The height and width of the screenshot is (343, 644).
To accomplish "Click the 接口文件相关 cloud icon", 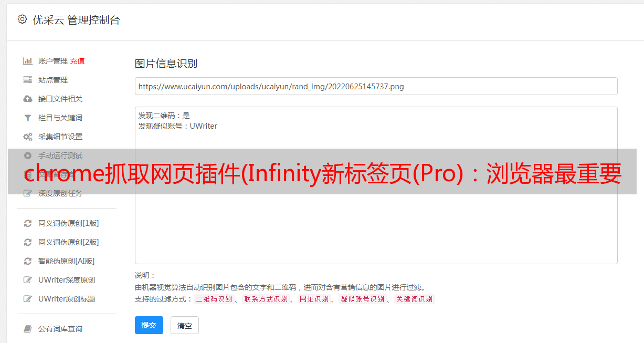I will tap(28, 99).
